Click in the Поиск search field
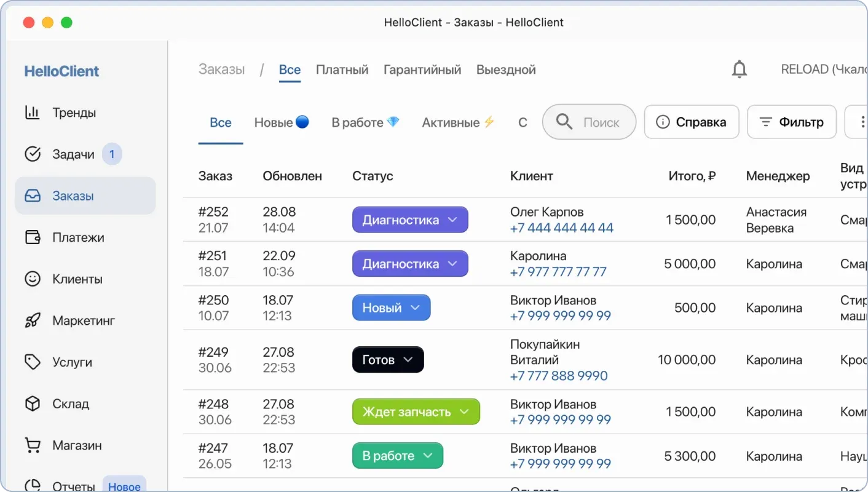 tap(589, 122)
